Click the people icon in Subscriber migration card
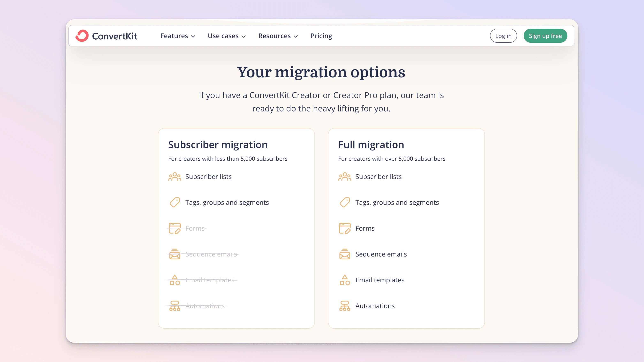Image resolution: width=644 pixels, height=362 pixels. pyautogui.click(x=175, y=177)
